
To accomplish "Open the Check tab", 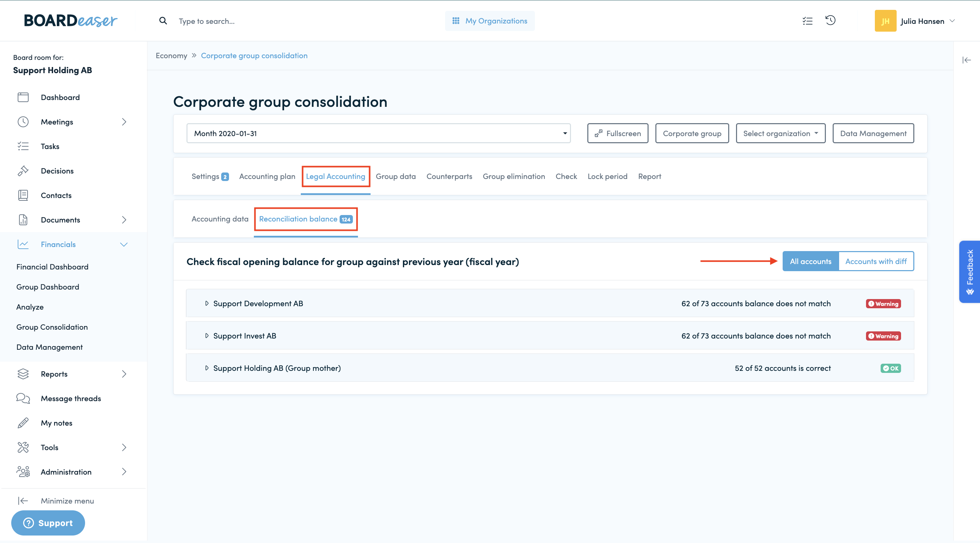I will (566, 177).
